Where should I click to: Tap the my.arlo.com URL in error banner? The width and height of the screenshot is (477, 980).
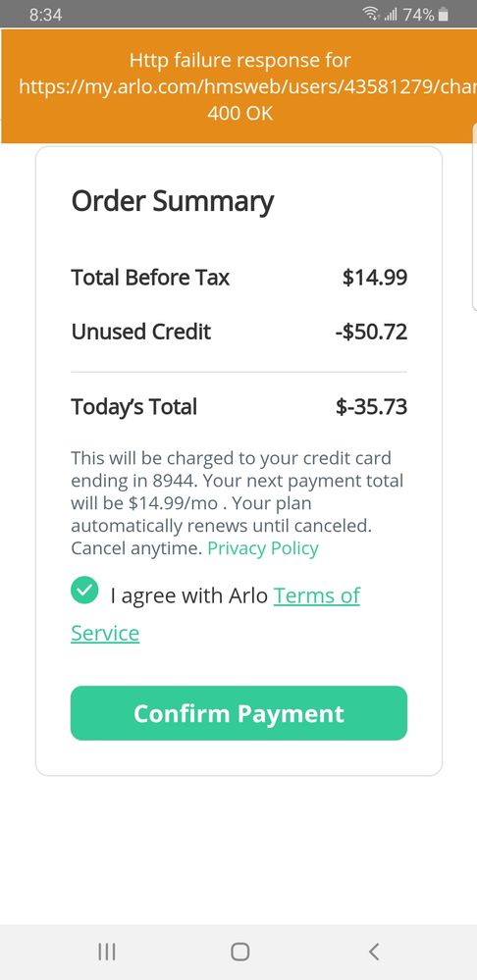click(247, 87)
